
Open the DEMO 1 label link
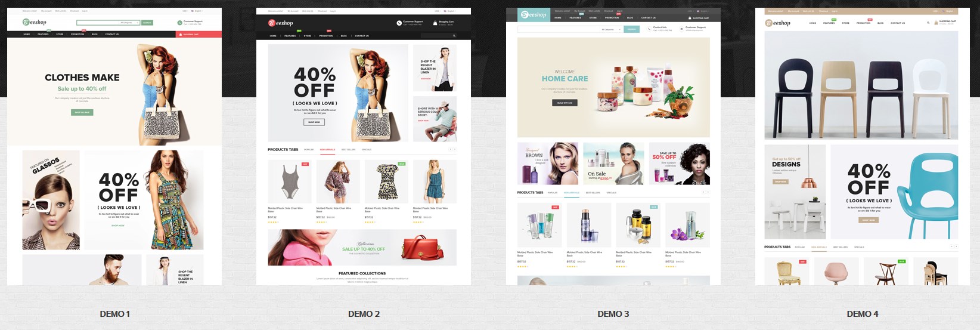114,314
